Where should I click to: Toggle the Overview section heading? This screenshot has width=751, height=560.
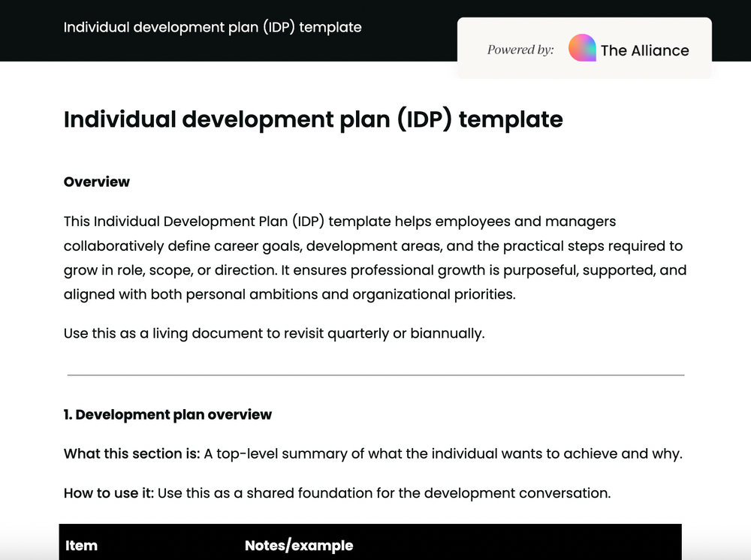coord(97,182)
